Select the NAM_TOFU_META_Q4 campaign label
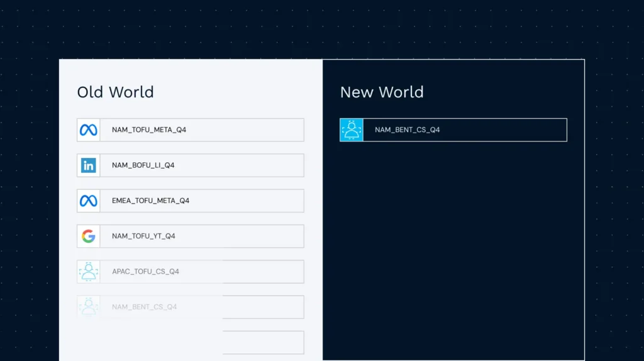The width and height of the screenshot is (644, 361). click(149, 130)
